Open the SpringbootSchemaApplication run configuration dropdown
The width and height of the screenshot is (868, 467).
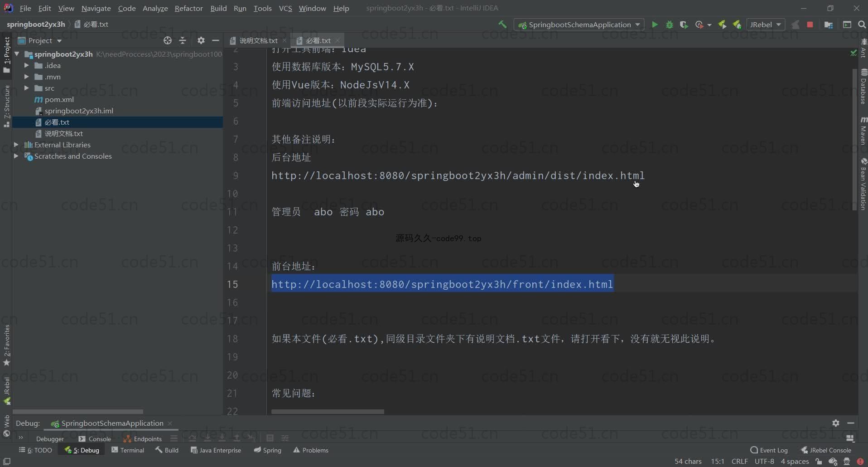click(x=579, y=24)
